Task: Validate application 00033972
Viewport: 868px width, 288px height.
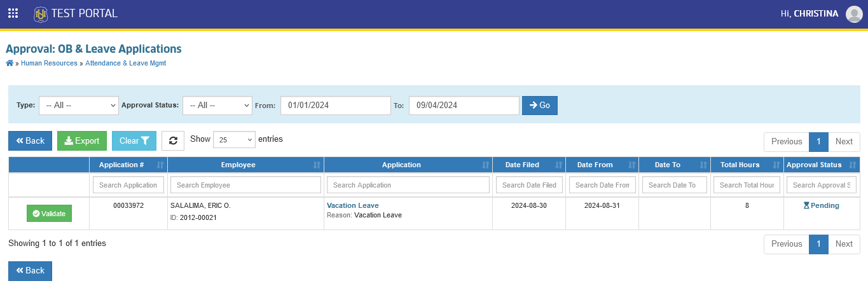Action: click(x=50, y=214)
